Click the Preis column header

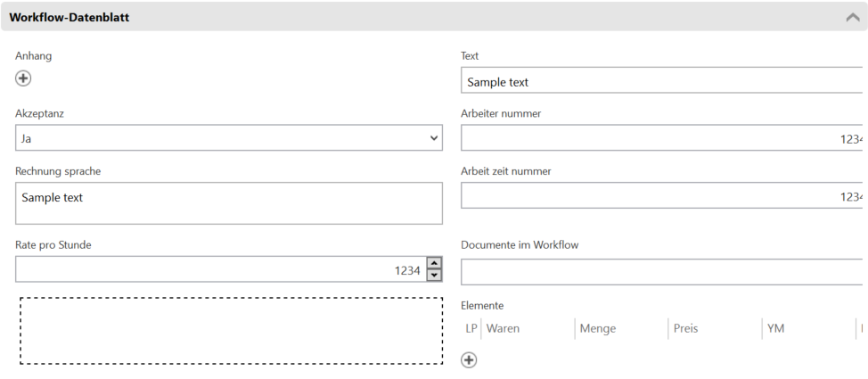685,329
